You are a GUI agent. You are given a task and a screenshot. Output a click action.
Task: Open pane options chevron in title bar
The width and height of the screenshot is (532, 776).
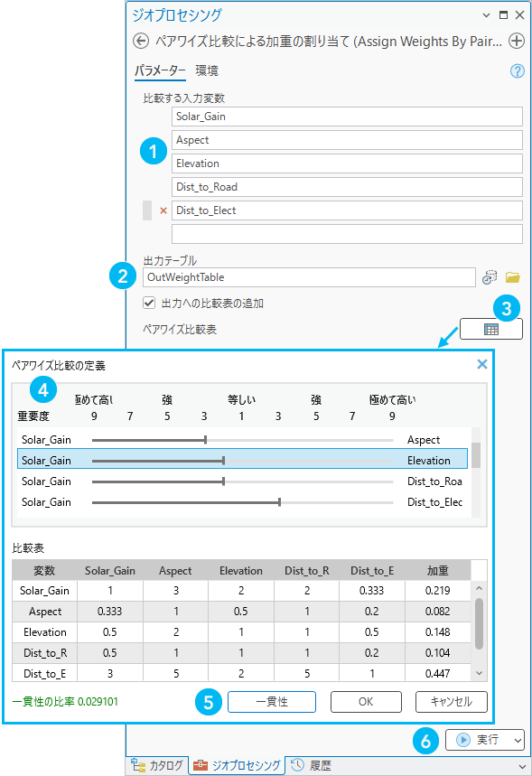[x=487, y=15]
